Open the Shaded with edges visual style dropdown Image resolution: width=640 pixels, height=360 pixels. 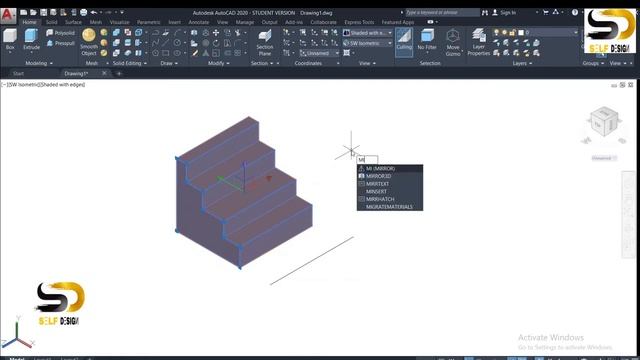pyautogui.click(x=368, y=33)
